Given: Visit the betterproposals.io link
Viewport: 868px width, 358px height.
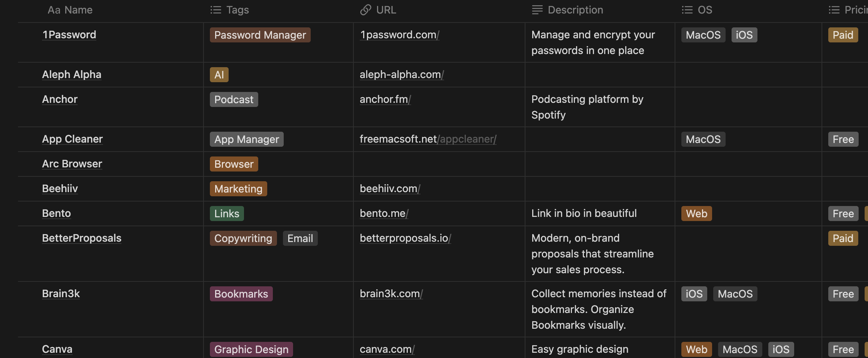Looking at the screenshot, I should pos(406,238).
